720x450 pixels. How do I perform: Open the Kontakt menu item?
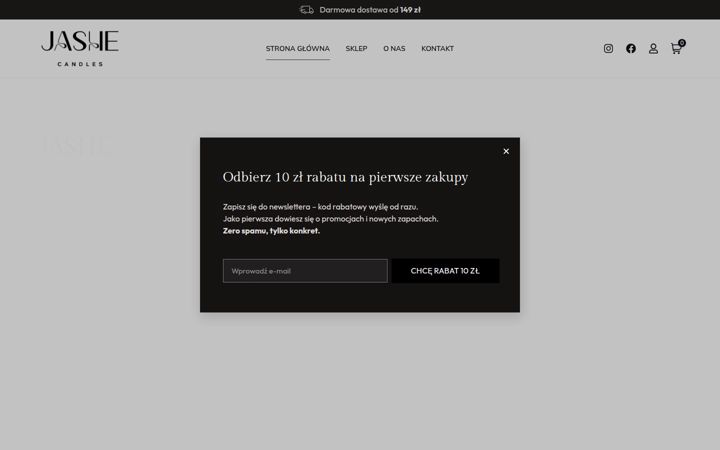click(437, 48)
